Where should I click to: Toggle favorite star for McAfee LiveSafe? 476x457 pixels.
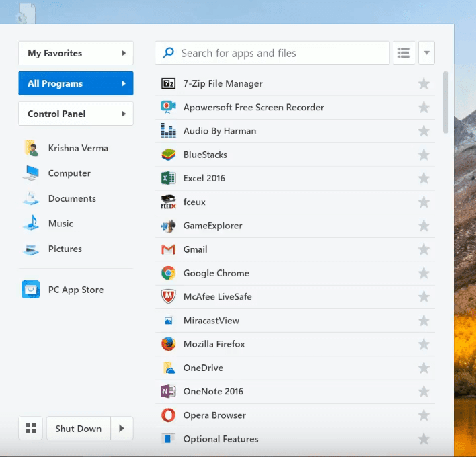(424, 297)
